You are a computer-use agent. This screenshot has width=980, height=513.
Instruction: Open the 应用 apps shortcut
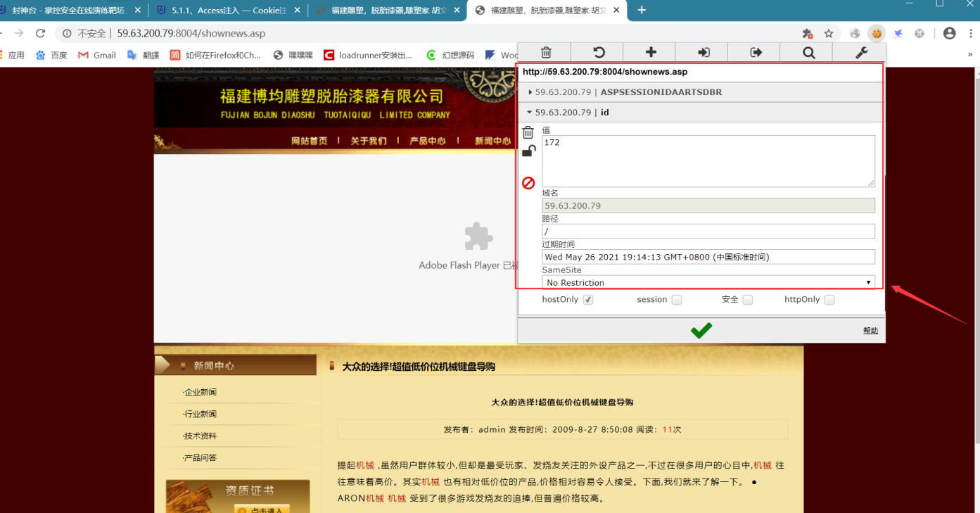12,55
